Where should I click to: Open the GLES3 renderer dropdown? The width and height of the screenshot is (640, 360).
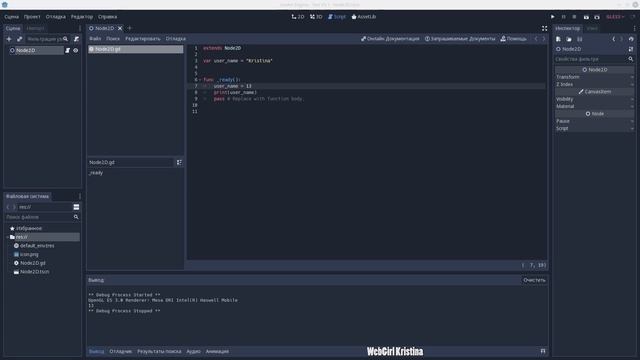tap(615, 17)
